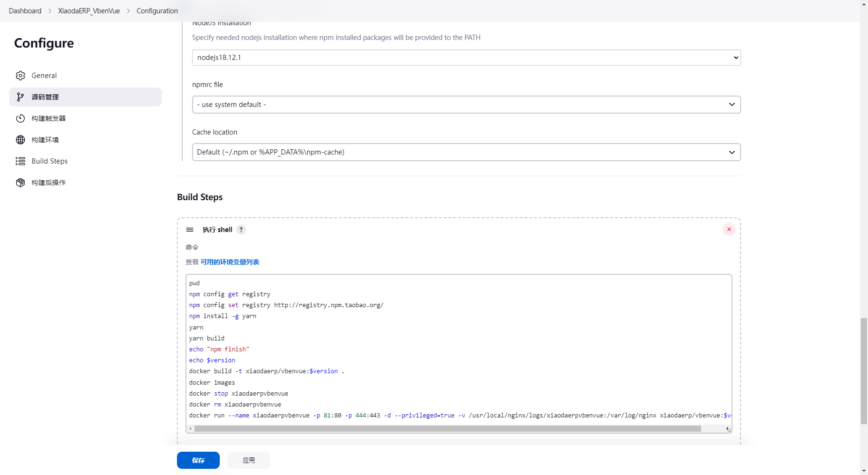Open help for the 执行 shell step
Image resolution: width=868 pixels, height=475 pixels.
click(241, 230)
